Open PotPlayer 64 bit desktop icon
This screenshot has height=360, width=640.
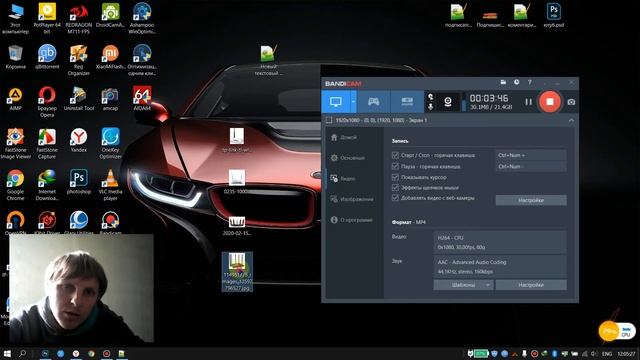[x=47, y=18]
